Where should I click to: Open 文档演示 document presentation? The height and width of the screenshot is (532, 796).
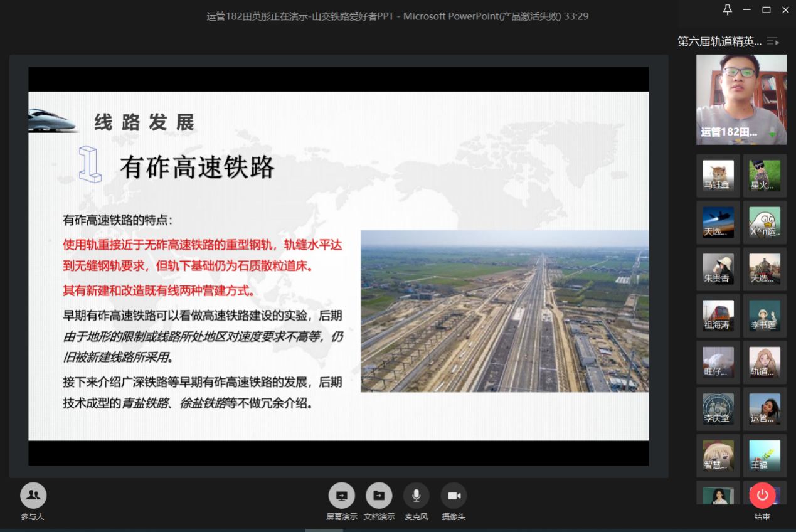[x=379, y=496]
